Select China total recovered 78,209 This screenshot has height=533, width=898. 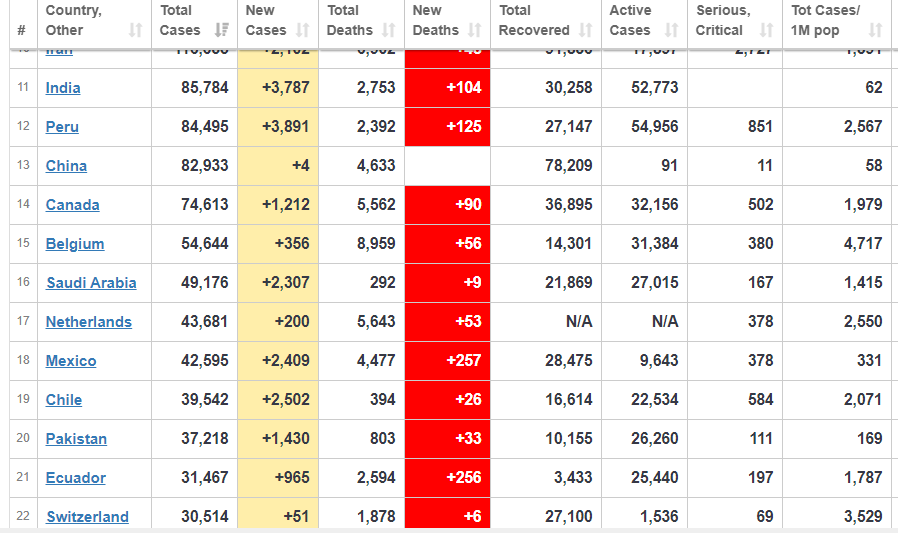click(568, 165)
